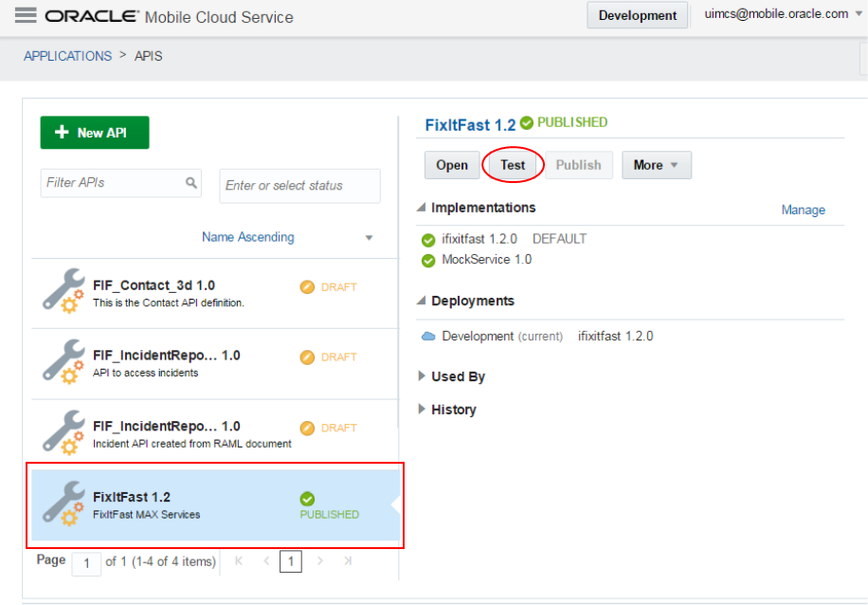Click PUBLISHED status label in header
Viewport: 868px width, 605px height.
[572, 122]
